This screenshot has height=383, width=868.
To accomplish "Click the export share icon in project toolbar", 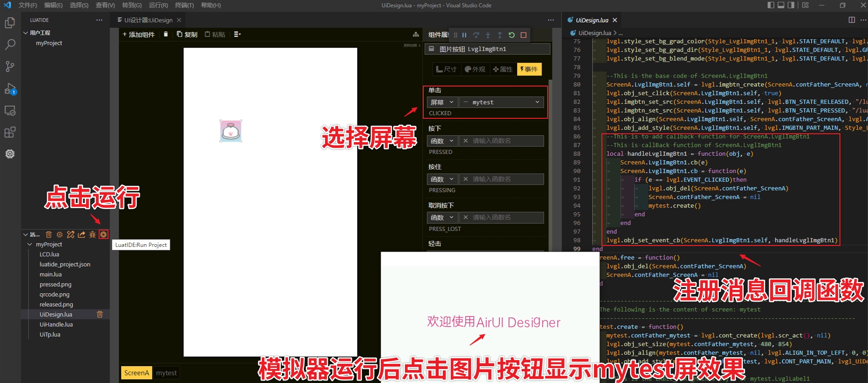I will point(82,234).
